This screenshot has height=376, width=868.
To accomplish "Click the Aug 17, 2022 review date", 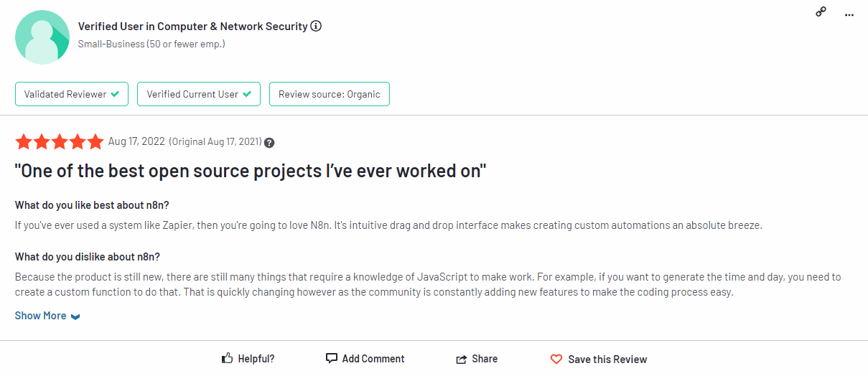I will (136, 142).
